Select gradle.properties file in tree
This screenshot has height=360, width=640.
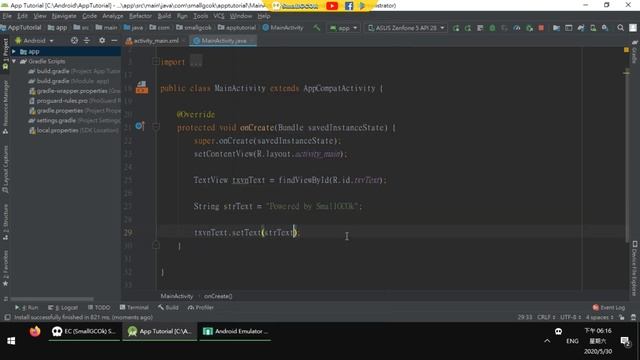pos(74,110)
